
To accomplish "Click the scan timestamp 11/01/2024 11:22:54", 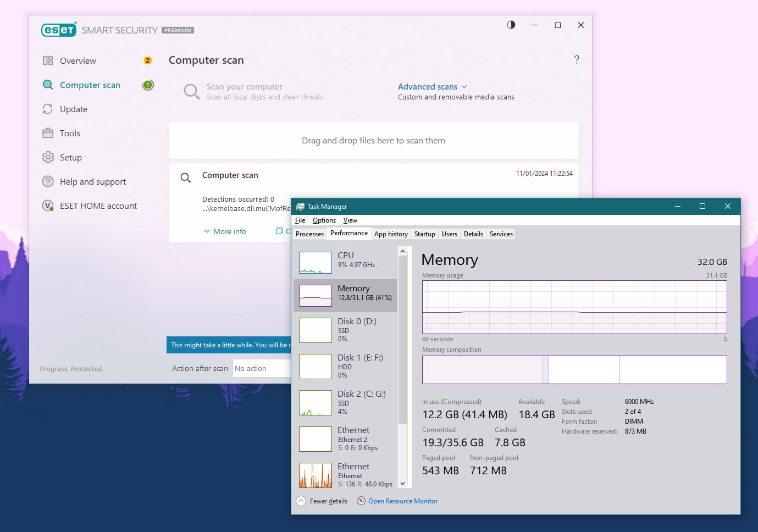I will (544, 174).
